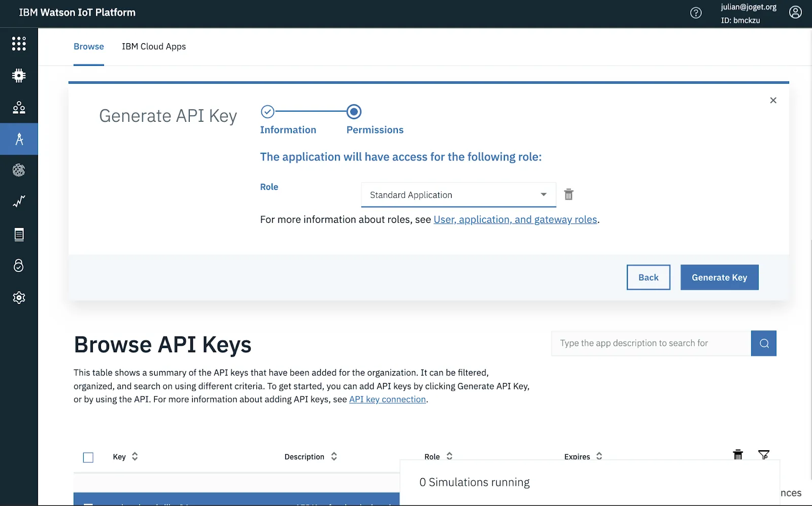Viewport: 812px width, 506px height.
Task: Click the app description search field
Action: coord(651,344)
